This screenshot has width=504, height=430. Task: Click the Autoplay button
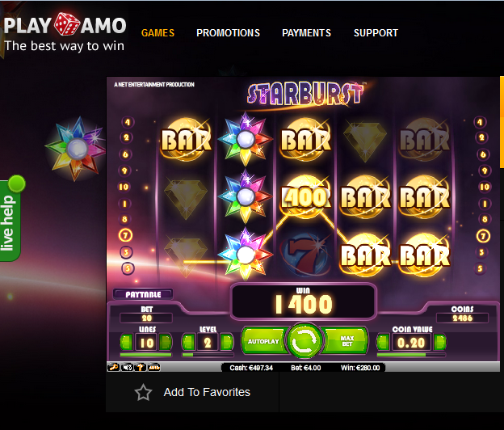(263, 341)
